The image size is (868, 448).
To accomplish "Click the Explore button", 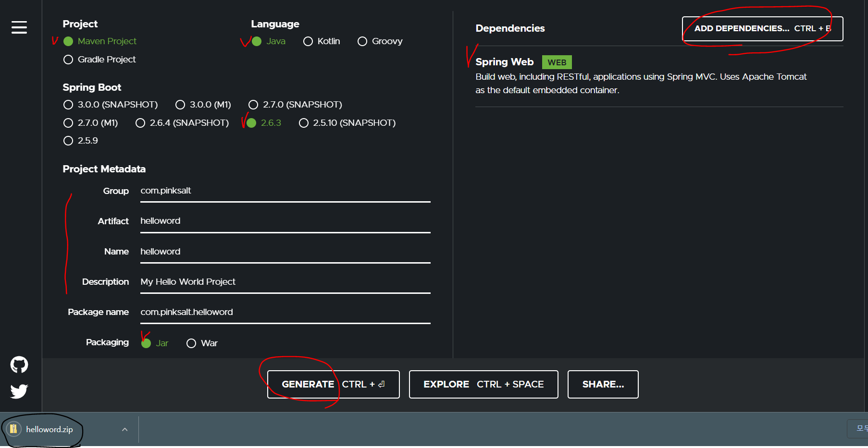I will point(484,384).
